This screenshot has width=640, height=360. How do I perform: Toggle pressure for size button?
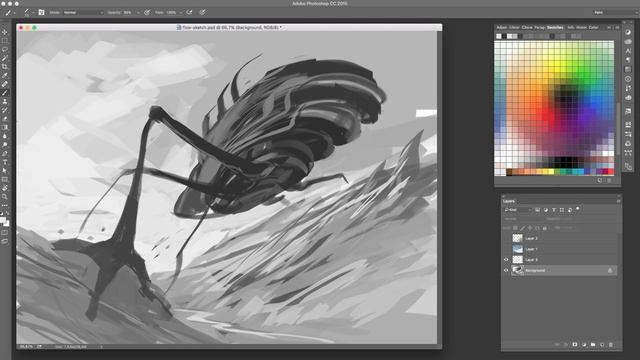click(202, 13)
